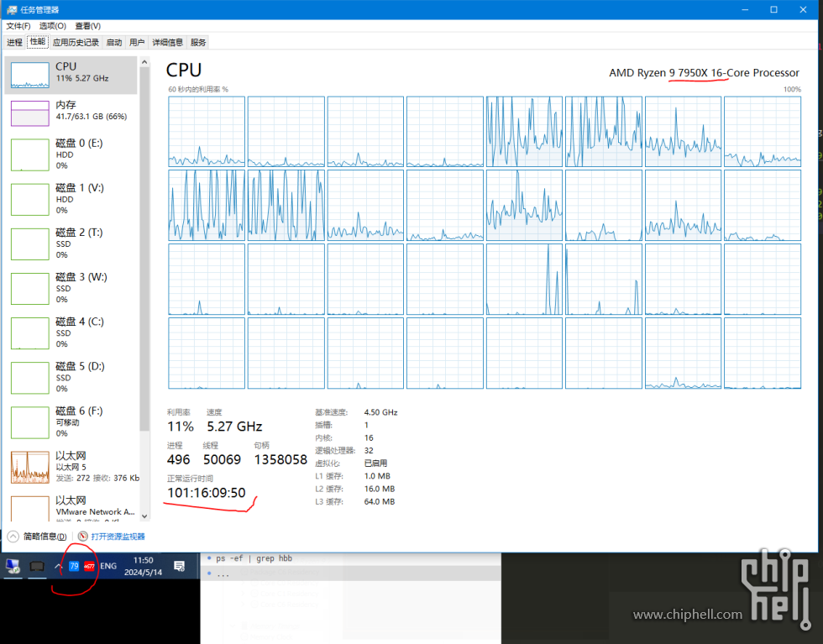Select the 内存 usage thumbnail
This screenshot has width=823, height=644.
point(30,113)
